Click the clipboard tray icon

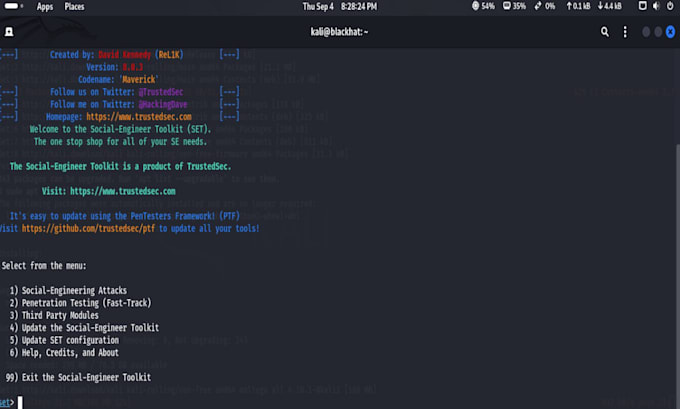pyautogui.click(x=643, y=6)
